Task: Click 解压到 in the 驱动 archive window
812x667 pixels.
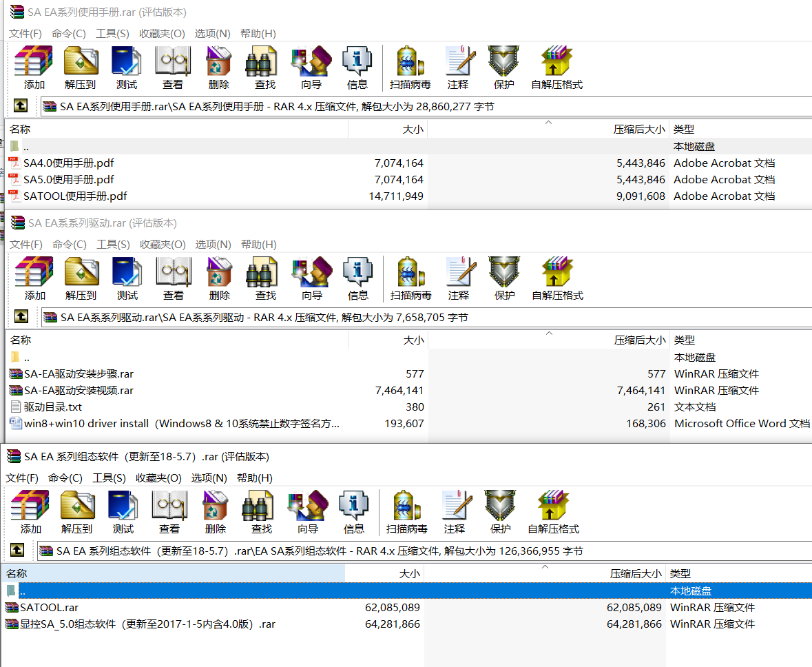Action: click(x=81, y=278)
